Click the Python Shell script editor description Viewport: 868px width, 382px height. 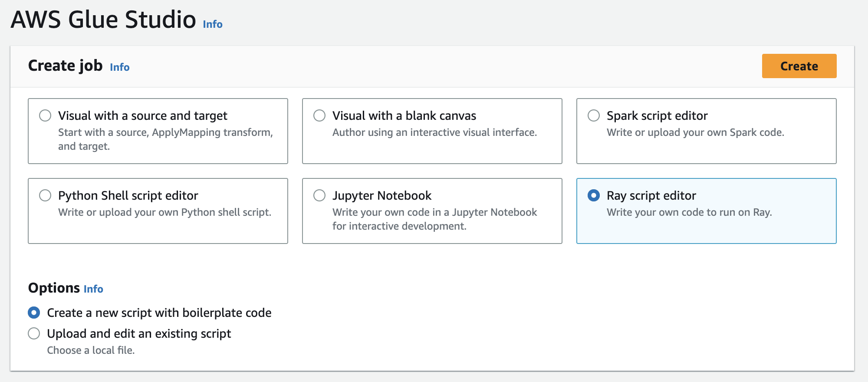pos(164,212)
